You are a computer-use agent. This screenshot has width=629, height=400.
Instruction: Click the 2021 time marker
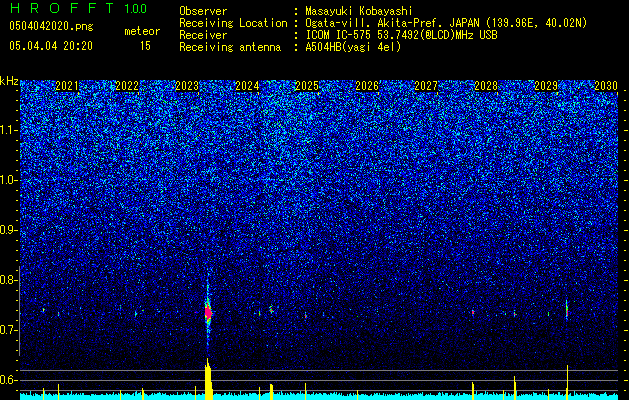pyautogui.click(x=67, y=86)
